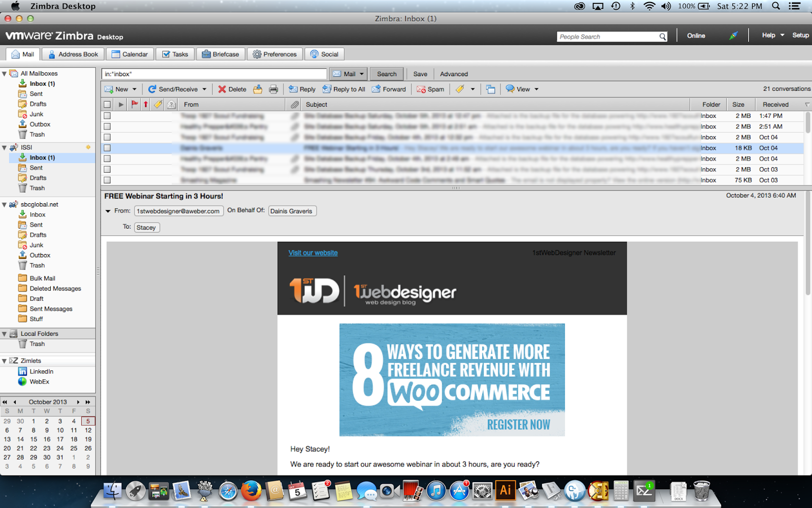812x508 pixels.
Task: Click the tag column header icon
Action: pos(158,105)
